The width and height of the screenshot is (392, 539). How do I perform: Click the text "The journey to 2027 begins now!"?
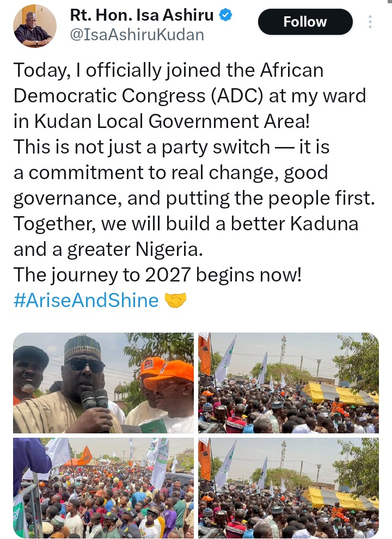[x=157, y=275]
